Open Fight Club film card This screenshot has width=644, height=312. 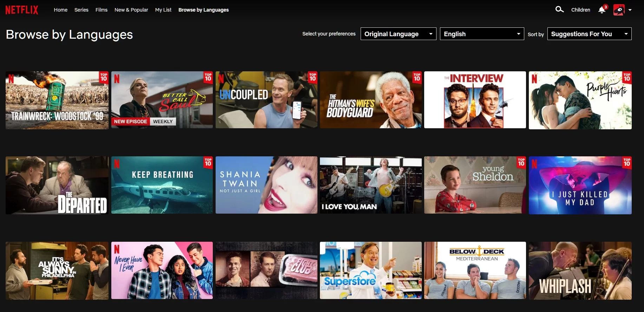tap(266, 271)
